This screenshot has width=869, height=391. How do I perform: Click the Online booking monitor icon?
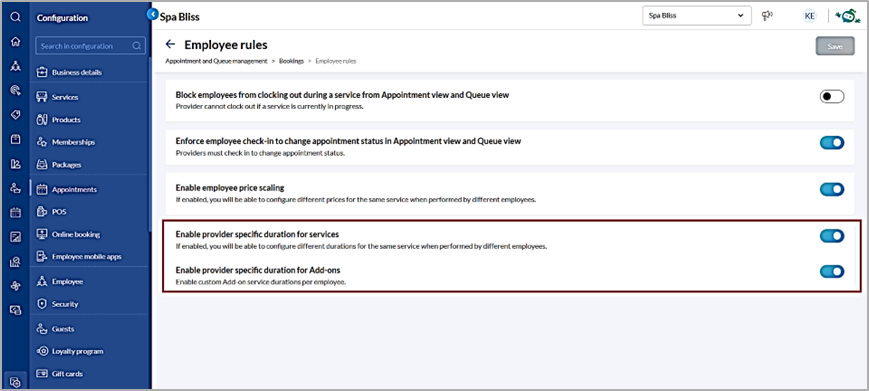point(42,234)
